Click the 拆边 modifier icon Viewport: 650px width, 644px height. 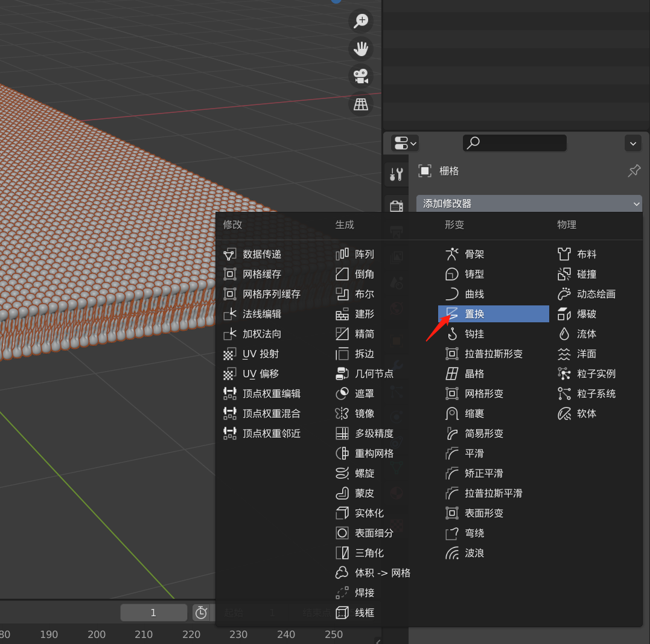tap(342, 354)
